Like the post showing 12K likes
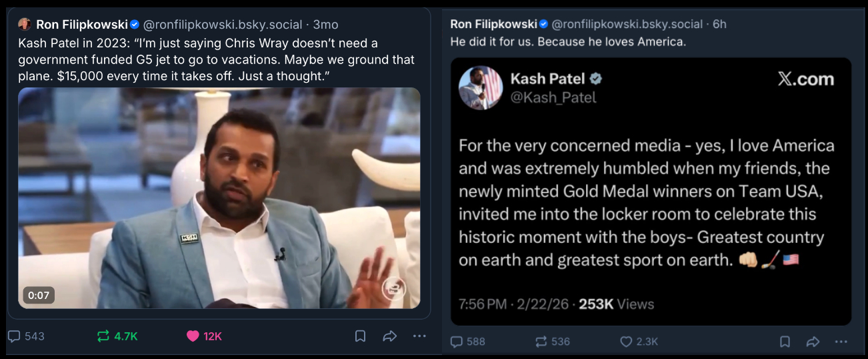The width and height of the screenshot is (868, 359). point(193,336)
